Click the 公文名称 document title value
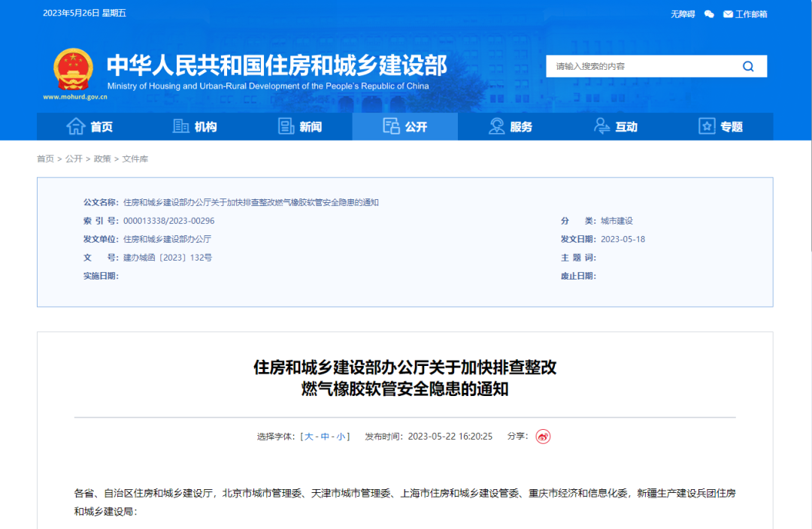The height and width of the screenshot is (529, 812). click(x=250, y=202)
